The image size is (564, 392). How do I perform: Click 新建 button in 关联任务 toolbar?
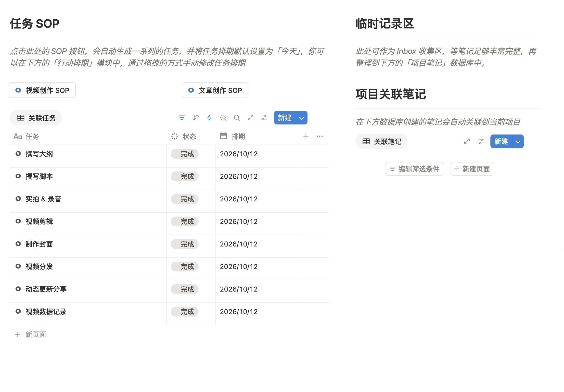coord(285,118)
